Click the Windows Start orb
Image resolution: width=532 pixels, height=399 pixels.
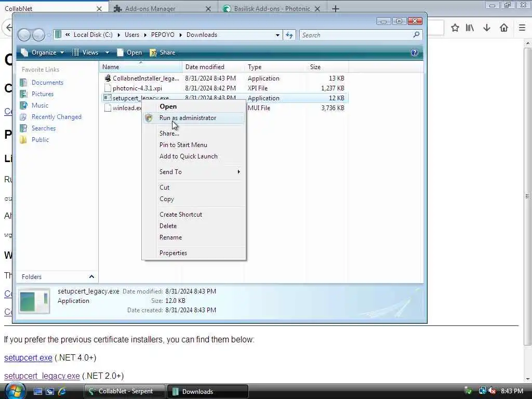(14, 391)
